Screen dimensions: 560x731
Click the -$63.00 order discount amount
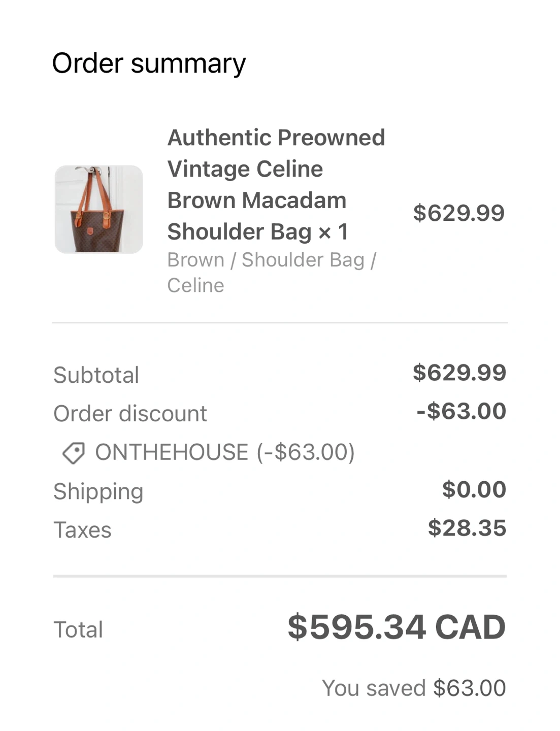tap(461, 411)
